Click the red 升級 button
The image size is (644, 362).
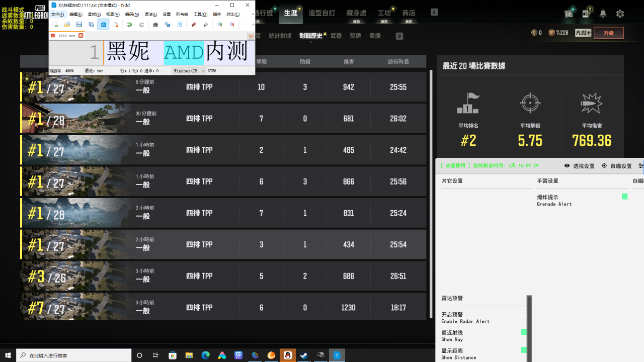tap(608, 33)
